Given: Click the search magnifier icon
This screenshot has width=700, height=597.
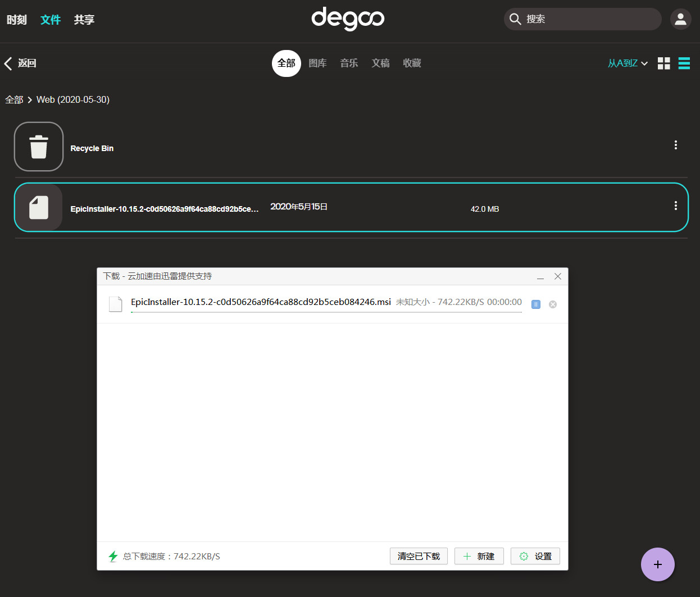Looking at the screenshot, I should (x=515, y=19).
